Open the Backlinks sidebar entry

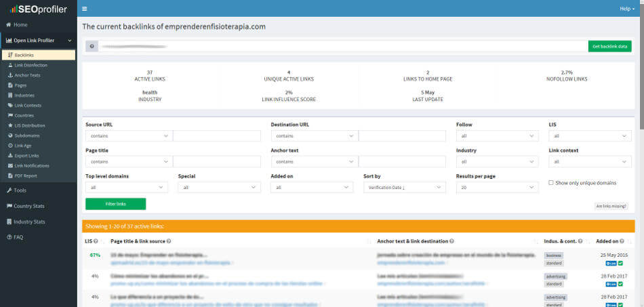coord(39,55)
